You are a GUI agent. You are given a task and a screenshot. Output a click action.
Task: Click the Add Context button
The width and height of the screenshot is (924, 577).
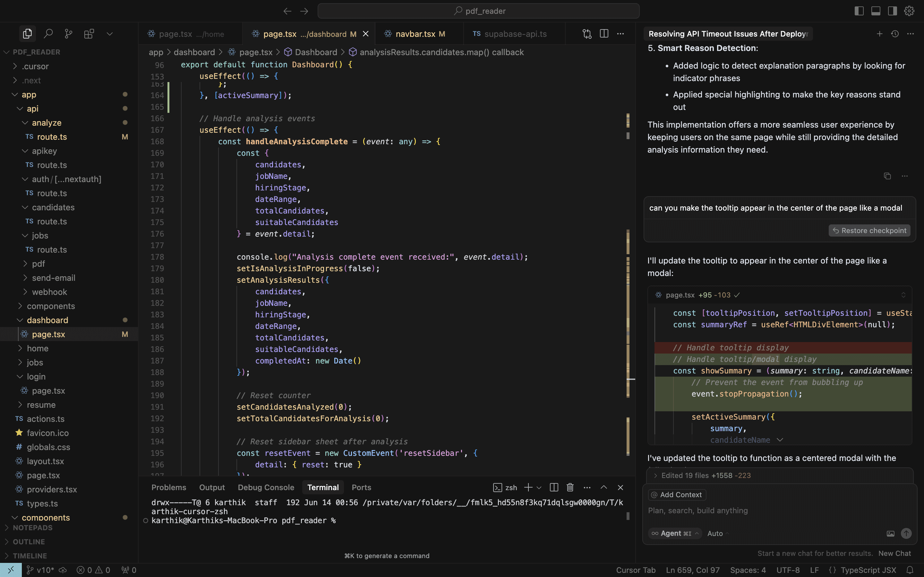(677, 495)
